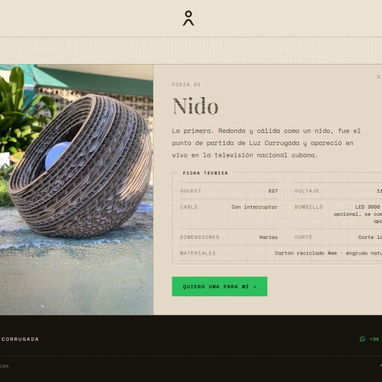The height and width of the screenshot is (382, 382).
Task: Click the Nido description paragraph
Action: (266, 143)
